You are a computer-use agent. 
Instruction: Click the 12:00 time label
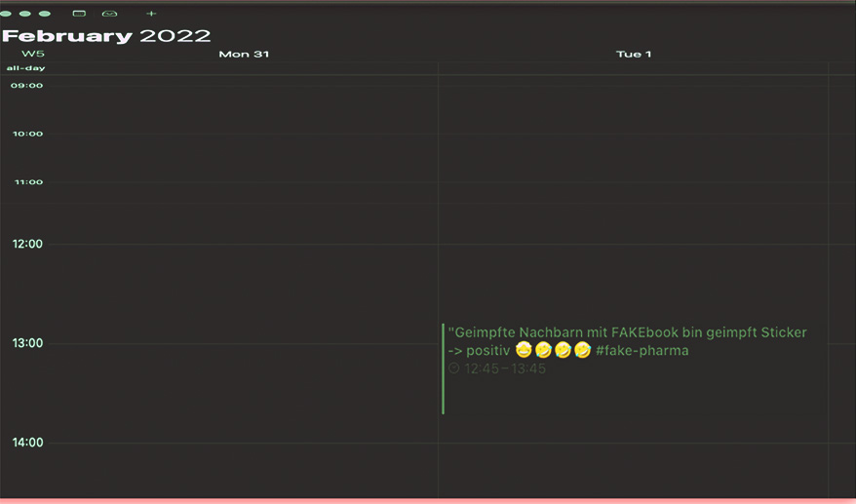click(27, 244)
